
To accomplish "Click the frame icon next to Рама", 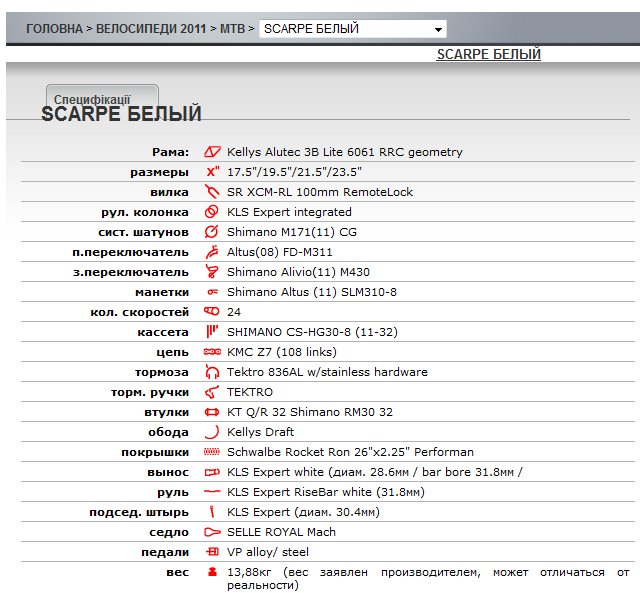I will [x=211, y=152].
